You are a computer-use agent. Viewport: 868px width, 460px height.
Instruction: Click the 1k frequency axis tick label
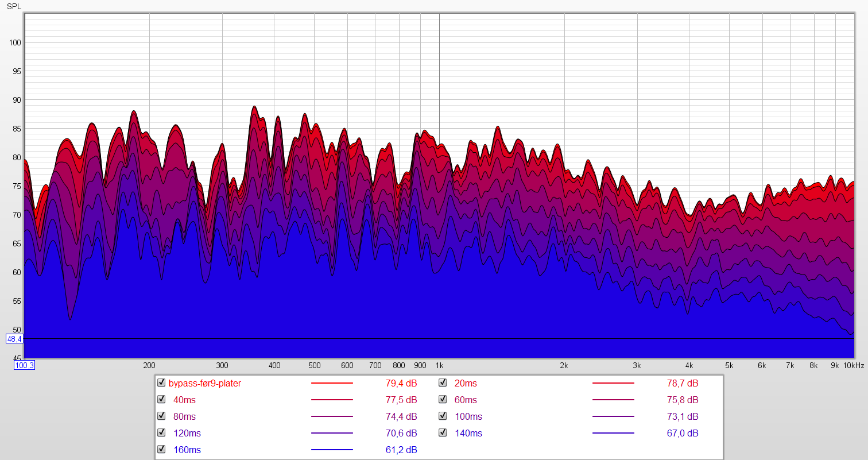pyautogui.click(x=439, y=365)
